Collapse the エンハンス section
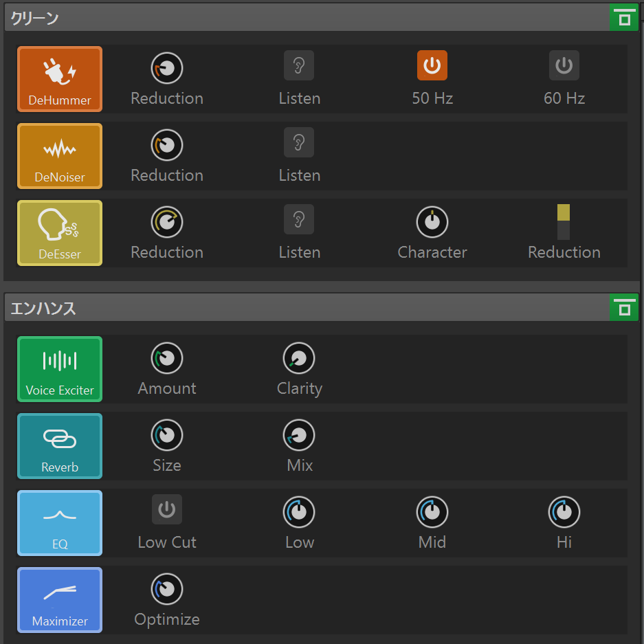Viewport: 644px width, 644px height. (x=624, y=307)
